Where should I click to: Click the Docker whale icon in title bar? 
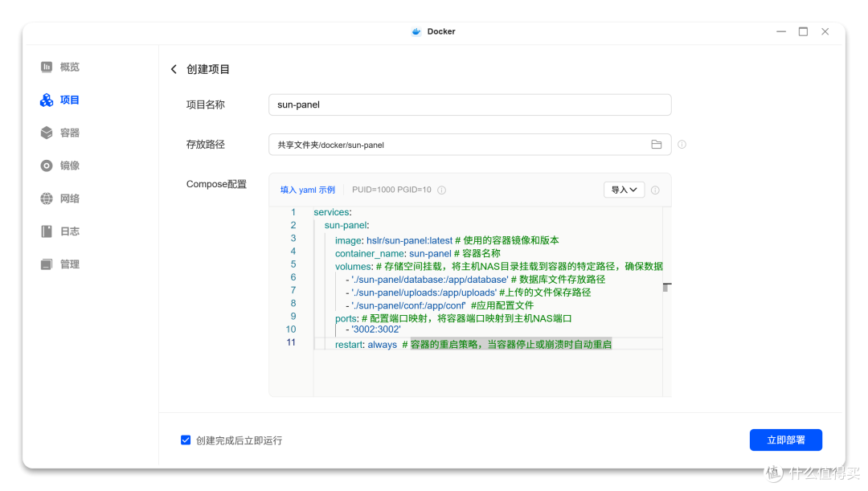pos(416,31)
